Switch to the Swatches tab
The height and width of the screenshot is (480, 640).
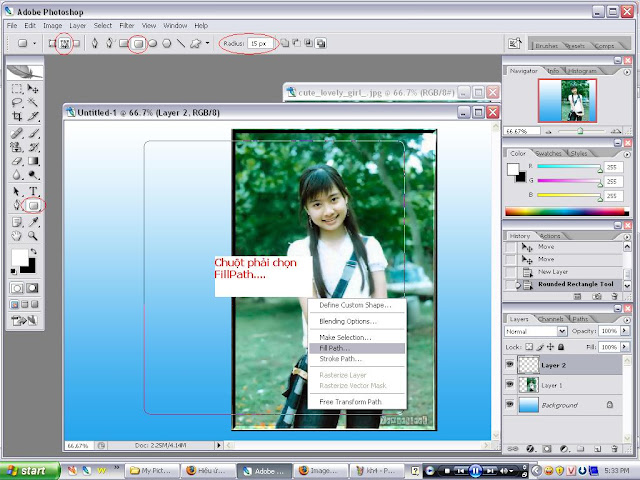548,153
